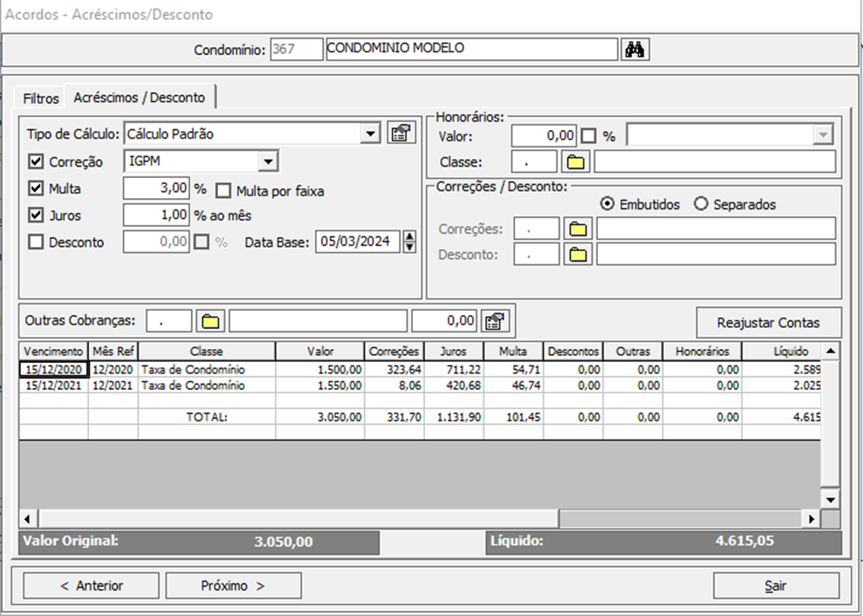Click table scroll left arrow
The width and height of the screenshot is (863, 616).
(x=28, y=518)
